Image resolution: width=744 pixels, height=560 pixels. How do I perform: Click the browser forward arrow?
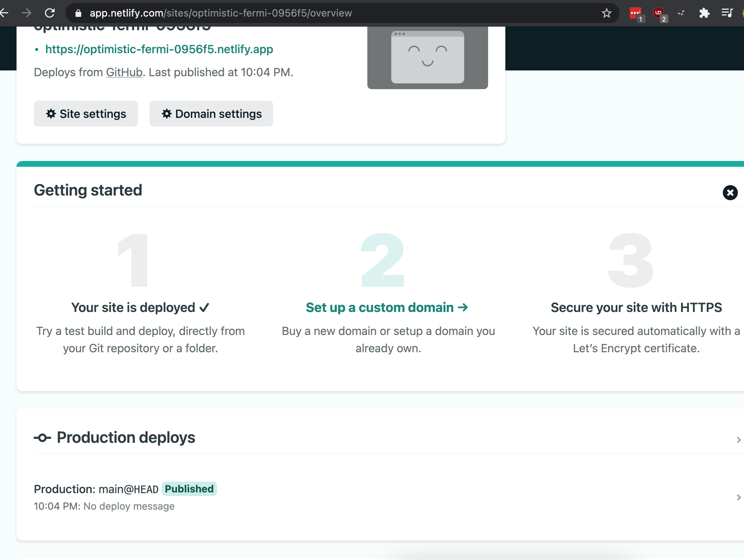(27, 13)
